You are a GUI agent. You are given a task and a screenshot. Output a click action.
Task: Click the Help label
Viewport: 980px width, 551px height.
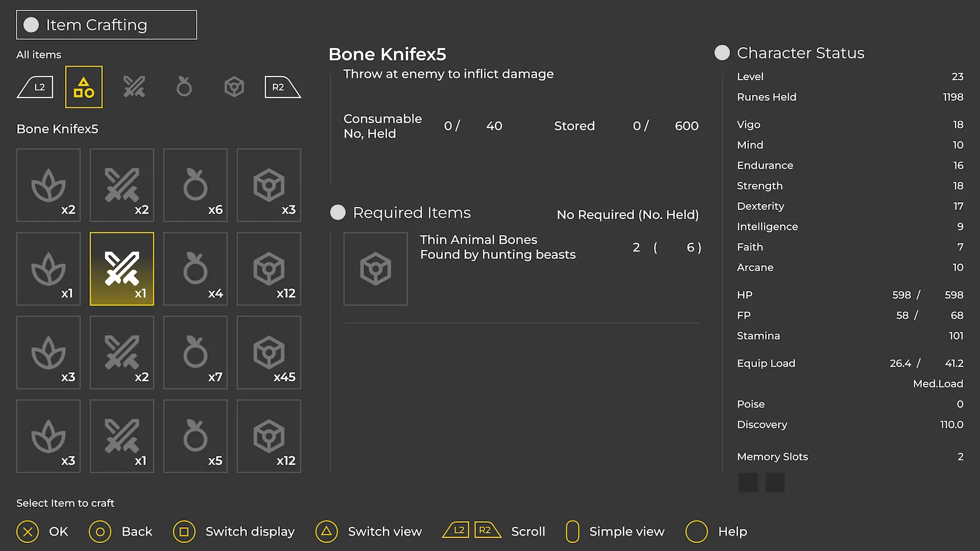pyautogui.click(x=733, y=531)
